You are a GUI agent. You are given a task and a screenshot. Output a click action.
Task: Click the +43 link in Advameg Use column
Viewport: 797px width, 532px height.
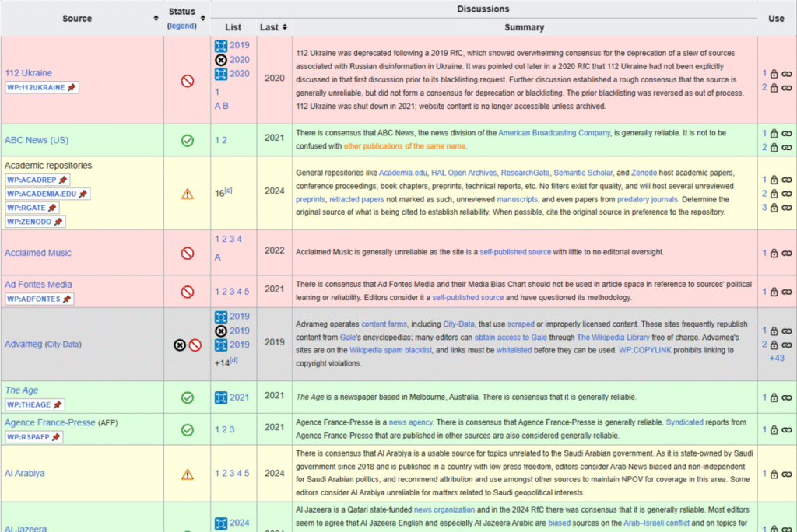point(776,358)
